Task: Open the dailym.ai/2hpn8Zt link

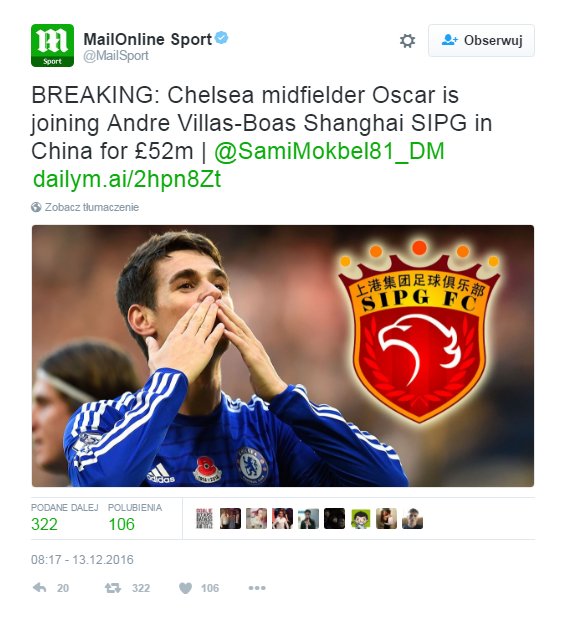Action: click(x=127, y=179)
